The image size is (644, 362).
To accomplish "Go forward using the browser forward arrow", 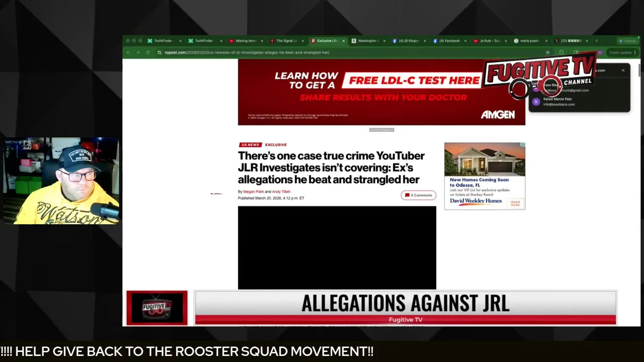I will click(138, 52).
